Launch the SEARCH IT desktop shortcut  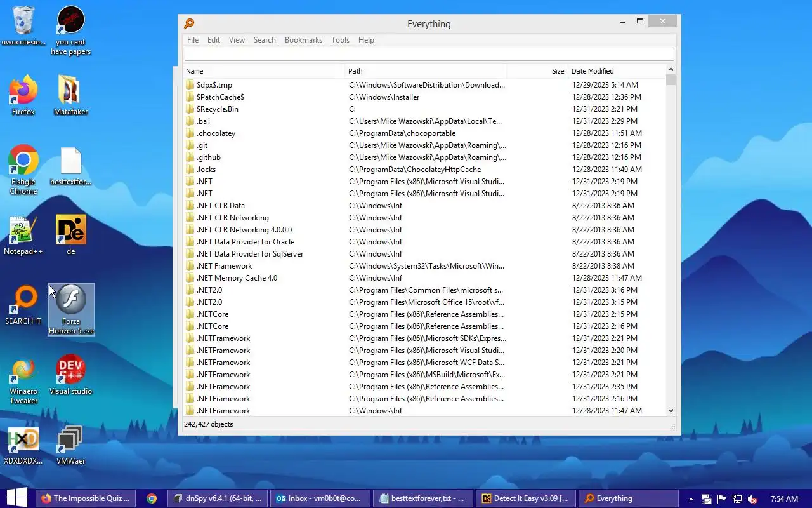pos(23,305)
